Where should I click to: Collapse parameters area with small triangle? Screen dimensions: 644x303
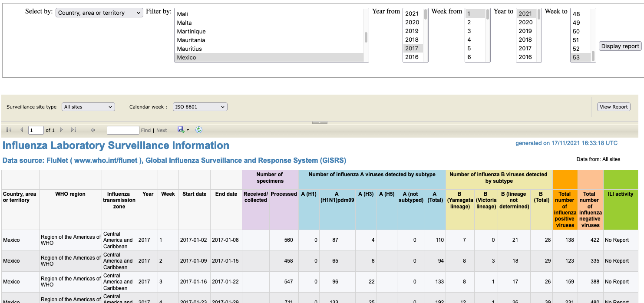click(x=320, y=123)
